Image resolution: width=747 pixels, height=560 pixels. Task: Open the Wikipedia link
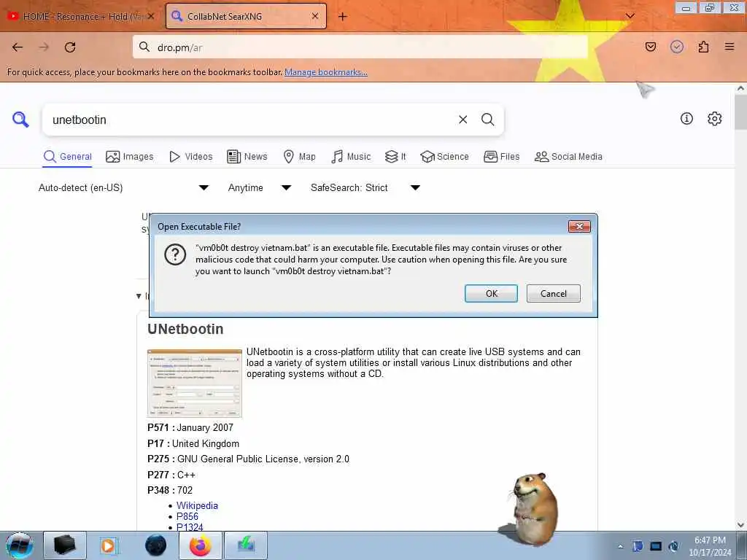[x=197, y=506]
